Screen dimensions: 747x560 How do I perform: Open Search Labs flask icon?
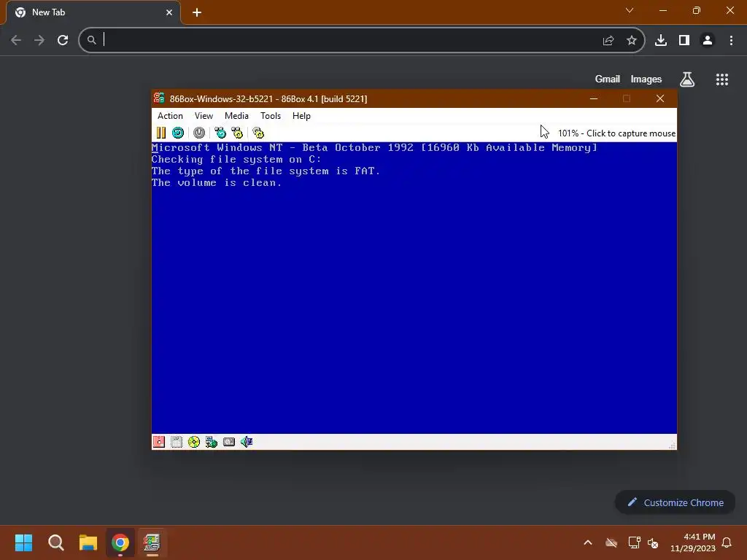(x=687, y=79)
